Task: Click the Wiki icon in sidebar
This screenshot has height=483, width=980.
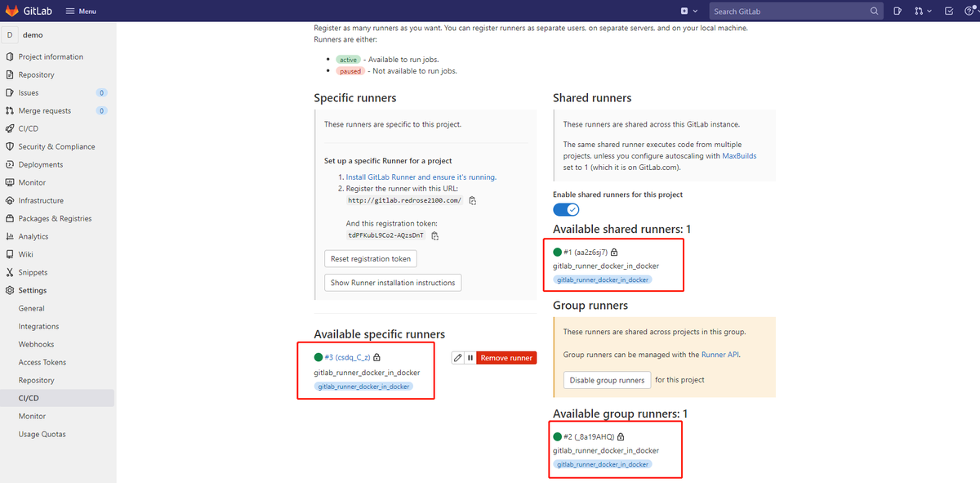Action: click(10, 254)
